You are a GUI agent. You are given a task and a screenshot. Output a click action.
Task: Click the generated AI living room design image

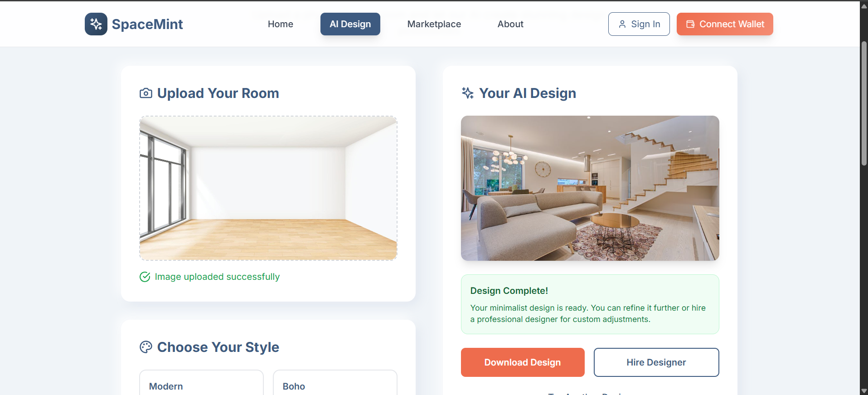click(x=590, y=188)
